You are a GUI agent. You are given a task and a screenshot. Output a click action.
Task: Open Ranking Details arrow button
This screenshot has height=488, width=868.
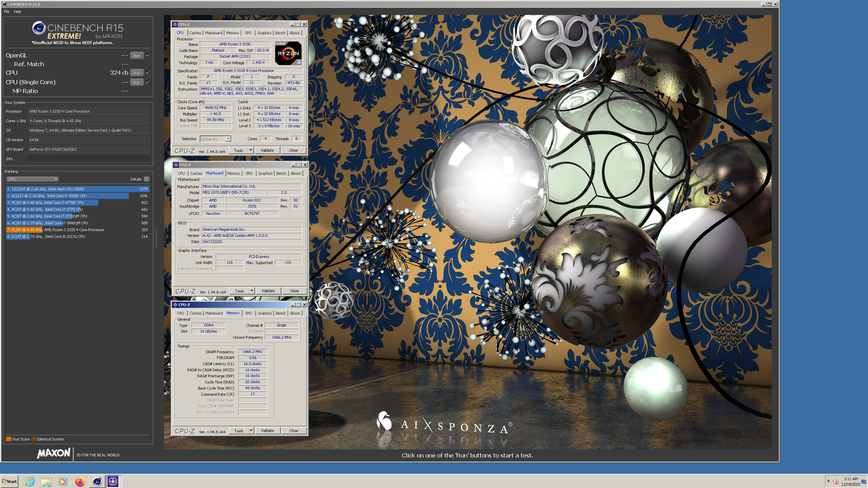pos(146,179)
